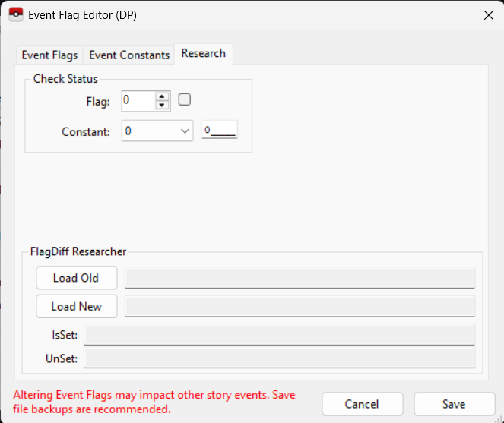Save event flag changes
Screen dimensions: 504x423
point(453,404)
